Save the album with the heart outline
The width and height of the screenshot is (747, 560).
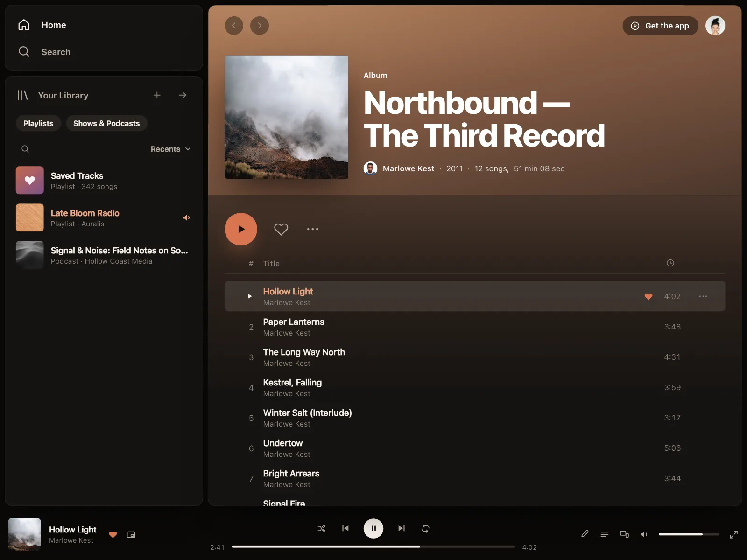coord(281,229)
